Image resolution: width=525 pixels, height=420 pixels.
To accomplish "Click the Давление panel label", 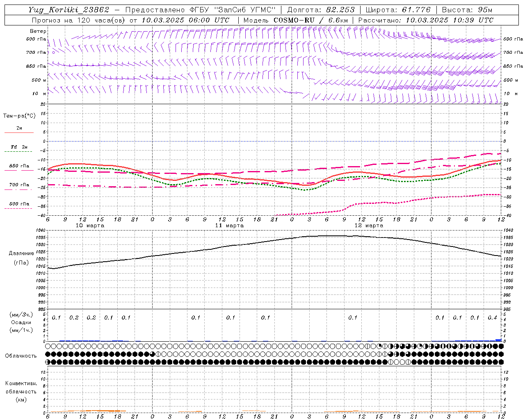I will coord(21,253).
